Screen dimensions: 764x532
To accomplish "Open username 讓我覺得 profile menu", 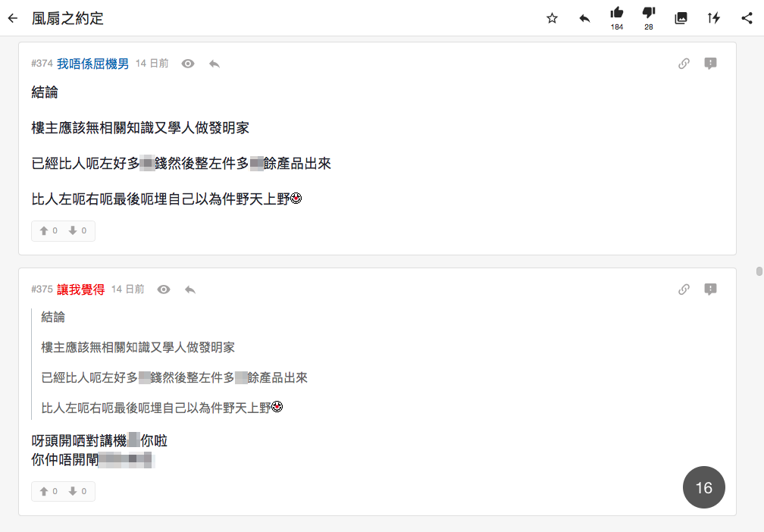I will (x=80, y=289).
